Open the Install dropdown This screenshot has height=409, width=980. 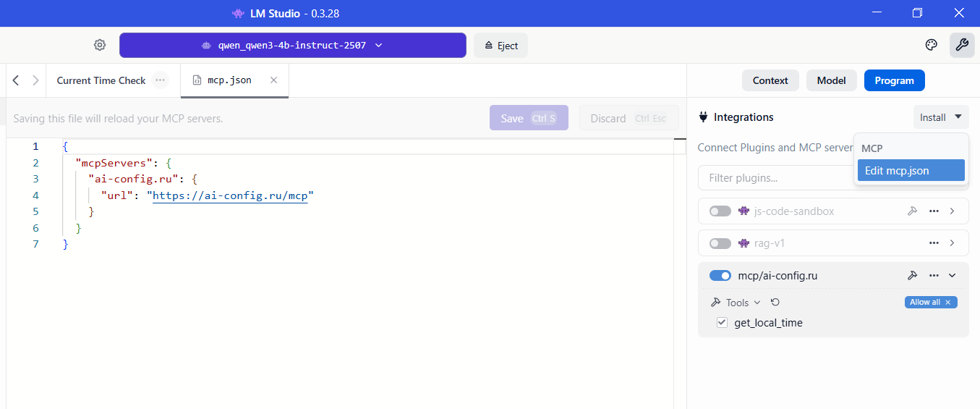click(941, 117)
